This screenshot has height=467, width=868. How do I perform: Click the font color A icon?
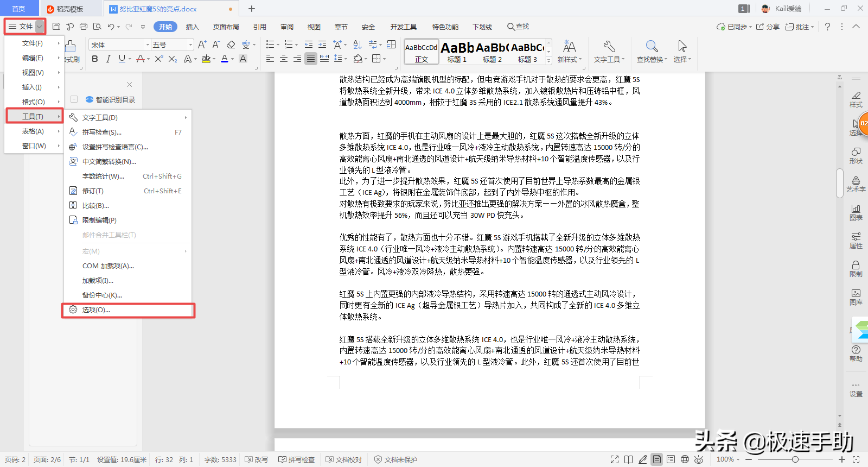pyautogui.click(x=225, y=59)
